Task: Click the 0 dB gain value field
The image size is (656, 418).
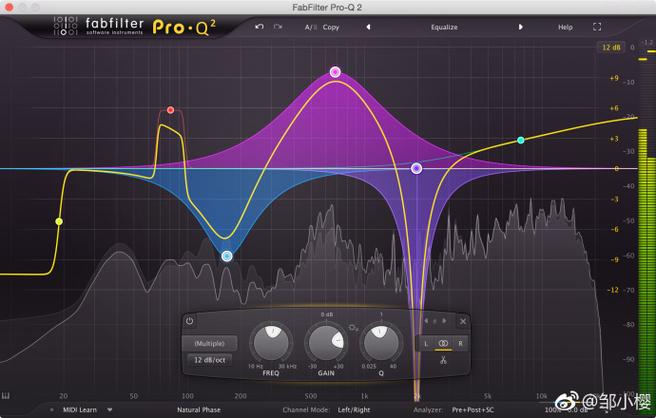Action: (327, 314)
